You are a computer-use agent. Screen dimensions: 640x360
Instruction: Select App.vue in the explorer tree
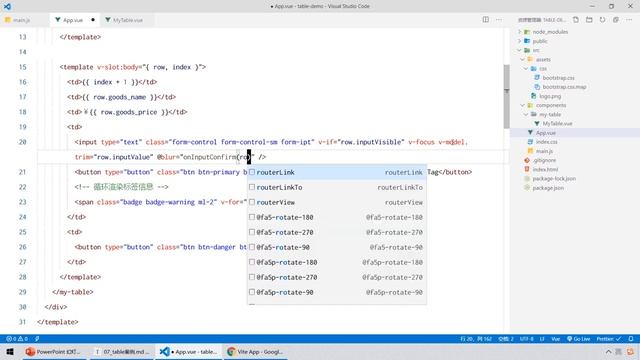(545, 133)
